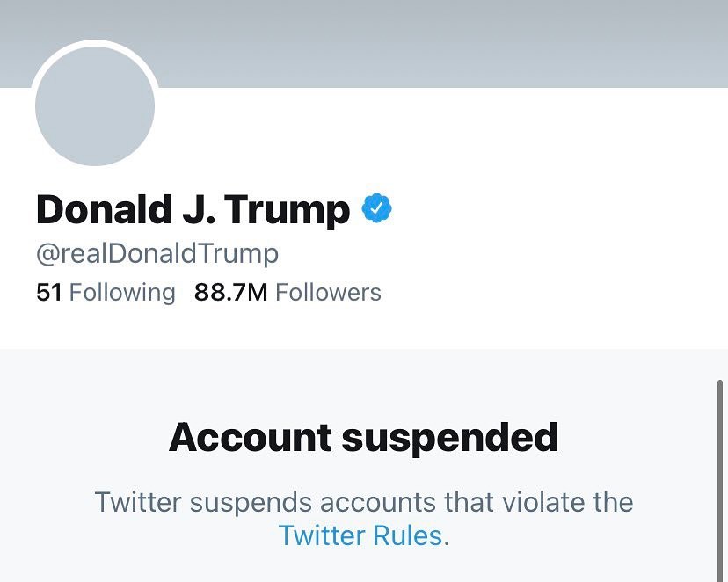The image size is (728, 582).
Task: Click the blue verified badge icon
Action: click(x=377, y=209)
